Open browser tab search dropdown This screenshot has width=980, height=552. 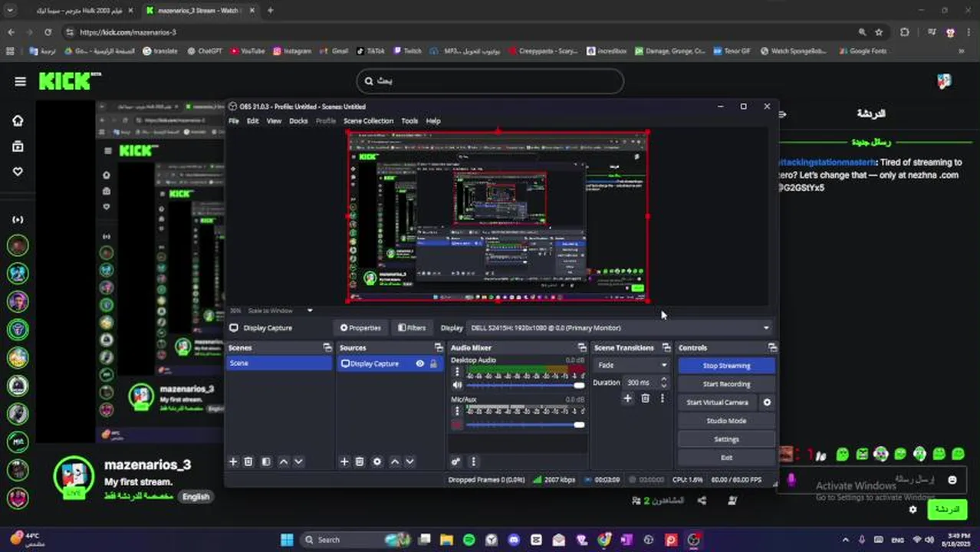pos(10,11)
